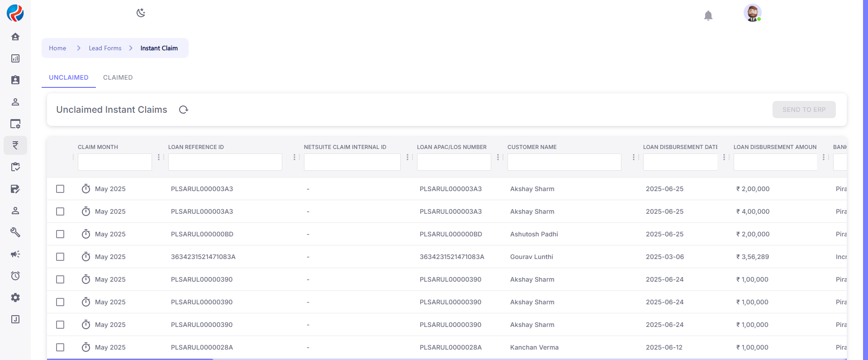Viewport: 868px width, 360px height.
Task: Select the UNCLAIMED tab
Action: (69, 77)
